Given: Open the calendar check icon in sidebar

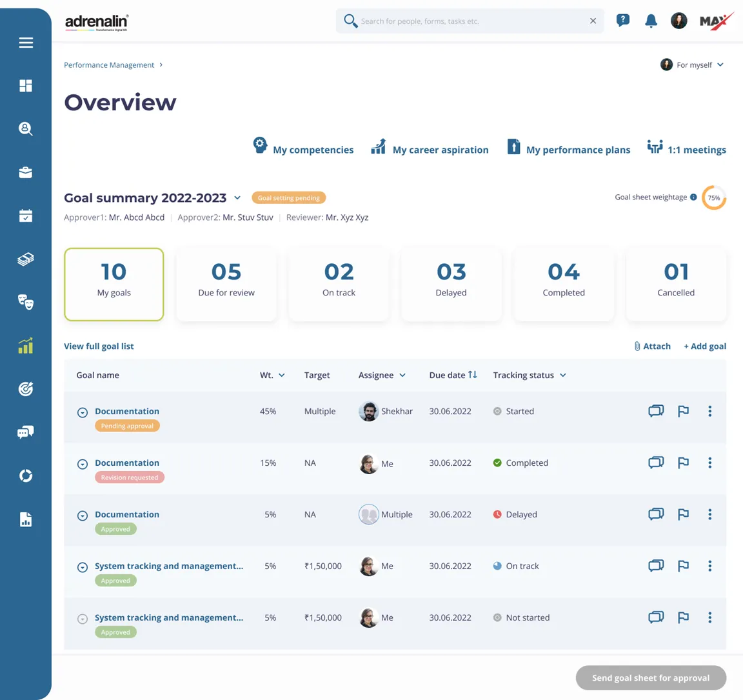Looking at the screenshot, I should [x=26, y=215].
